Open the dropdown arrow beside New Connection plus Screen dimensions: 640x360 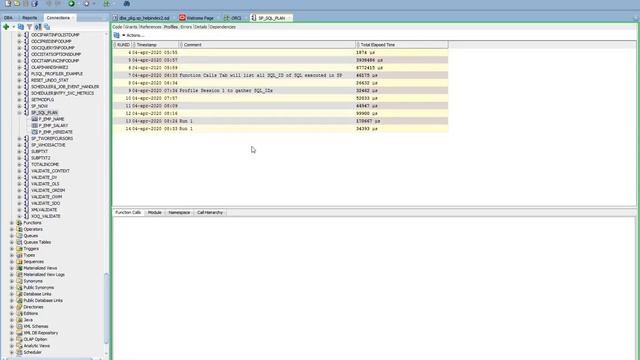point(13,27)
